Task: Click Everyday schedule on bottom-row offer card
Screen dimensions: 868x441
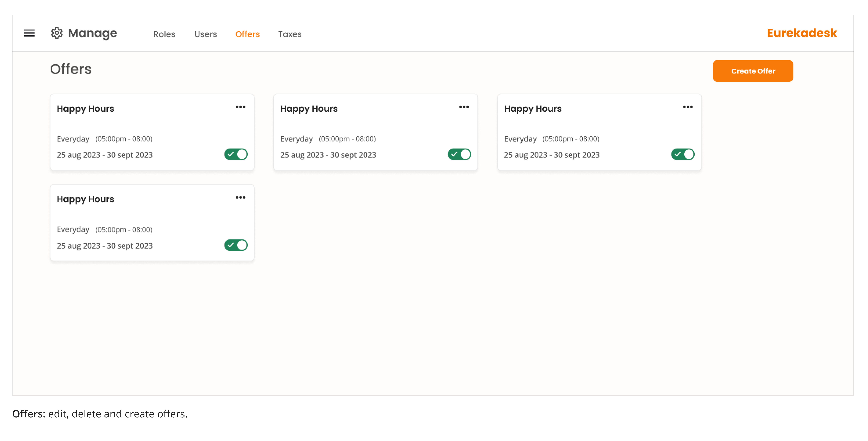Action: pyautogui.click(x=73, y=229)
